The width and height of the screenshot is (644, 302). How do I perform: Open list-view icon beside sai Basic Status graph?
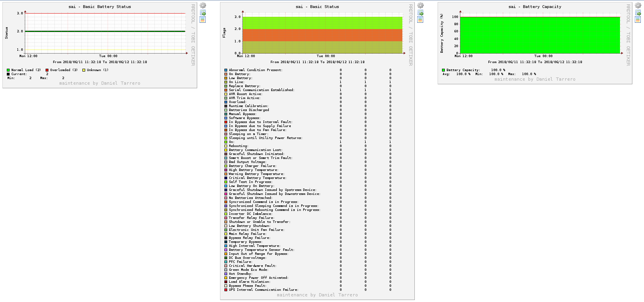click(420, 20)
